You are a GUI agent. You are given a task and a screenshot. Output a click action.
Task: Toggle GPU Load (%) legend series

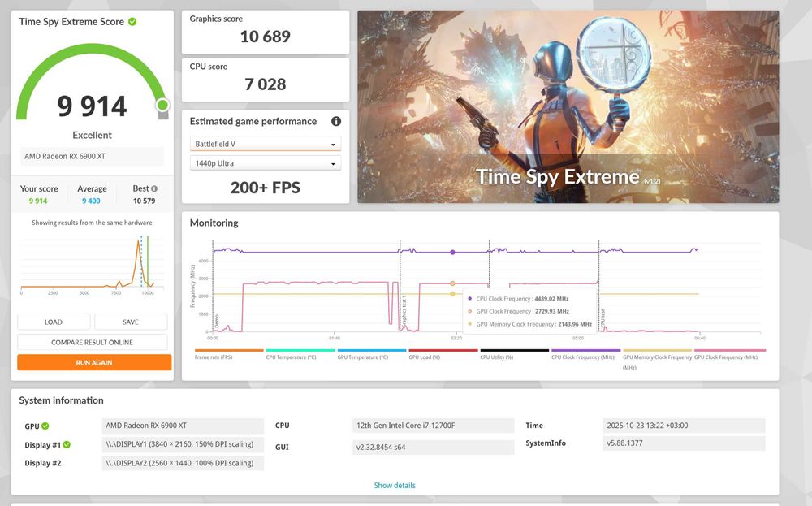(443, 354)
